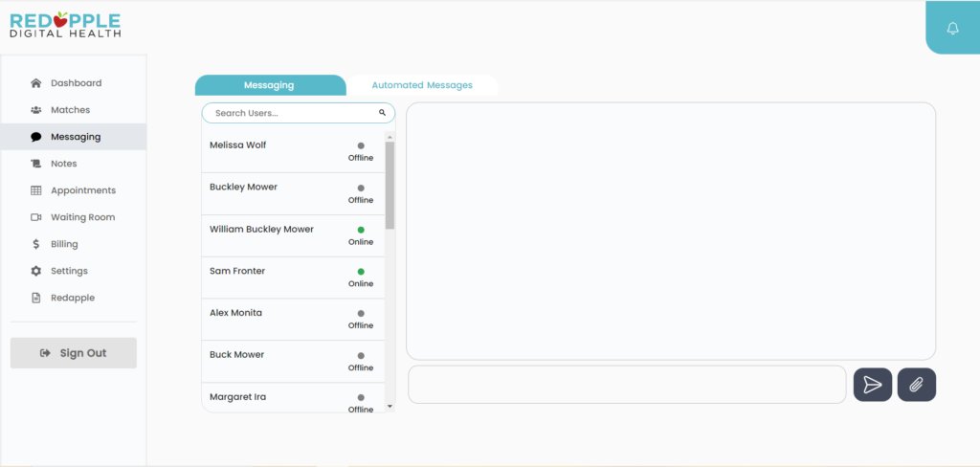Click the user list scrollbar thumb
This screenshot has height=467, width=980.
coord(390,185)
